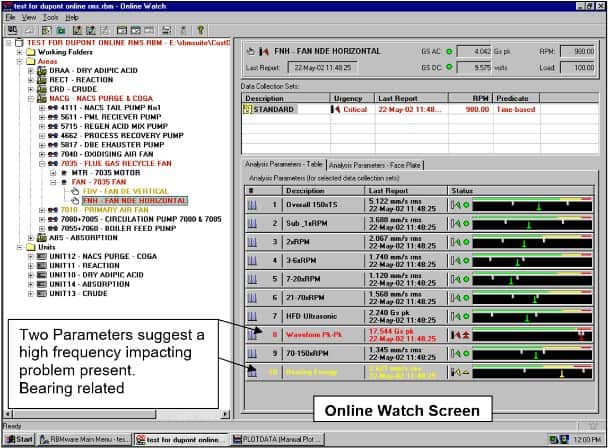The image size is (610, 448).
Task: Collapse the FAN - 7035 FAN node
Action: pos(53,182)
